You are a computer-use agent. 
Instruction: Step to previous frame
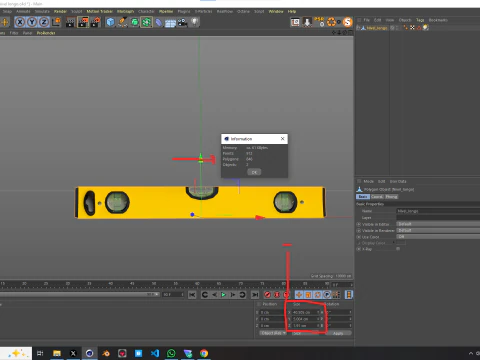[214, 295]
